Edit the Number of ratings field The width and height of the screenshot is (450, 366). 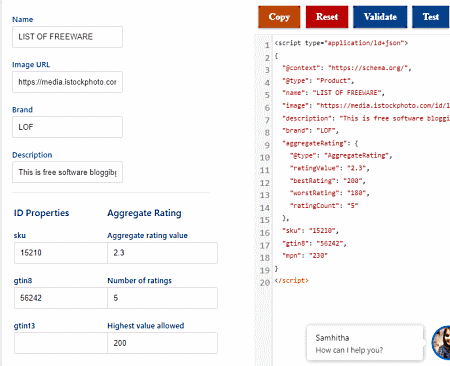[x=162, y=298]
